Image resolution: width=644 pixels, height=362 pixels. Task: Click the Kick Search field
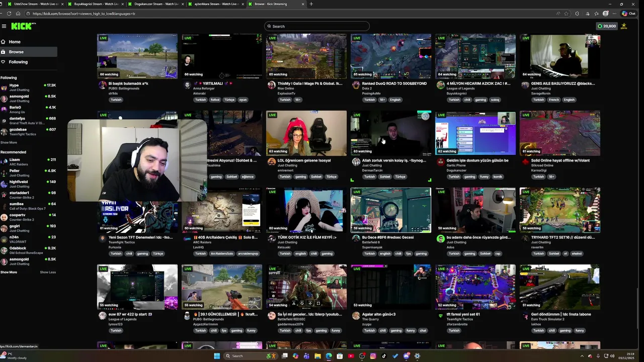pos(317,26)
